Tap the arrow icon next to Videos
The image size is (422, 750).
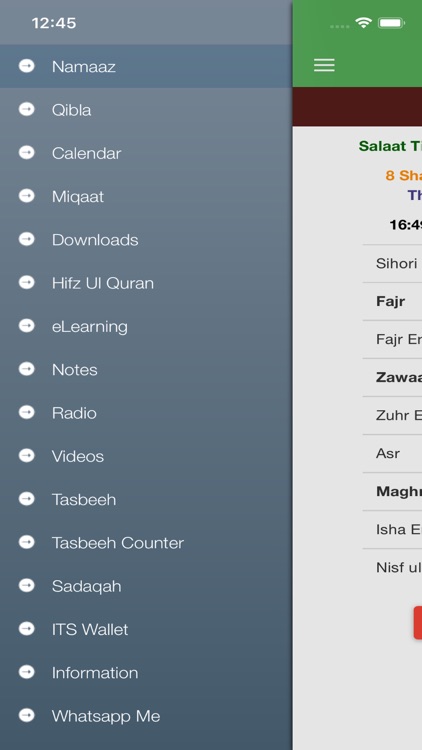(x=27, y=456)
